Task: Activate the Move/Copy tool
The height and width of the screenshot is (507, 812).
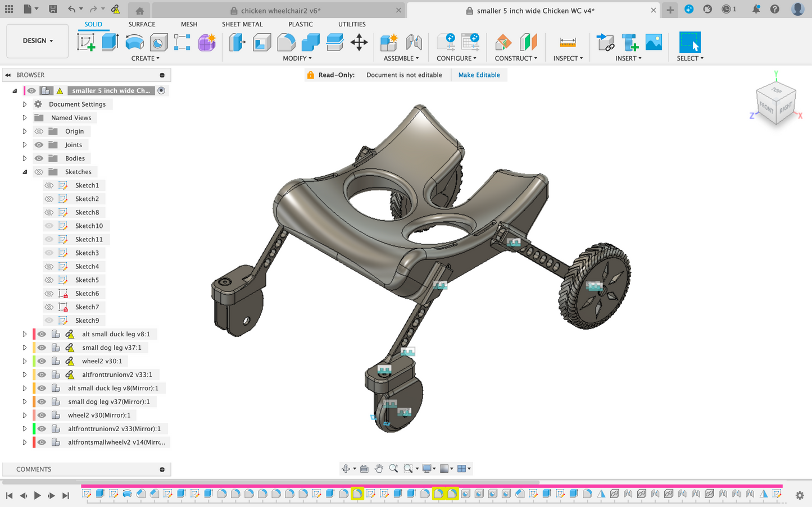Action: coord(359,43)
